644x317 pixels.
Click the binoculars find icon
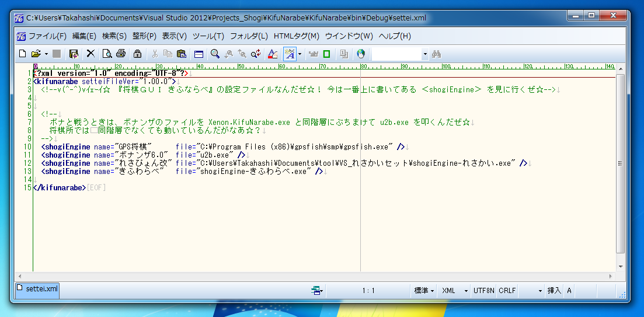pyautogui.click(x=436, y=54)
